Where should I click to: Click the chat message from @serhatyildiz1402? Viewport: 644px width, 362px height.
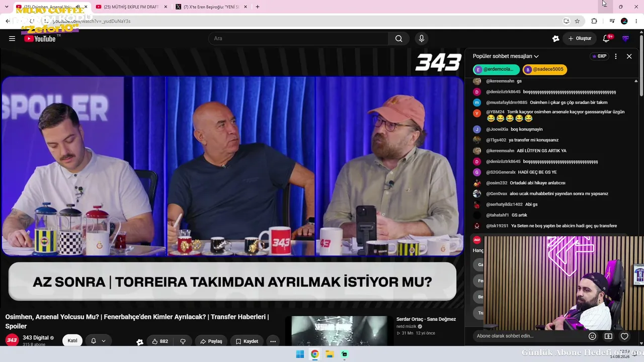click(x=506, y=205)
